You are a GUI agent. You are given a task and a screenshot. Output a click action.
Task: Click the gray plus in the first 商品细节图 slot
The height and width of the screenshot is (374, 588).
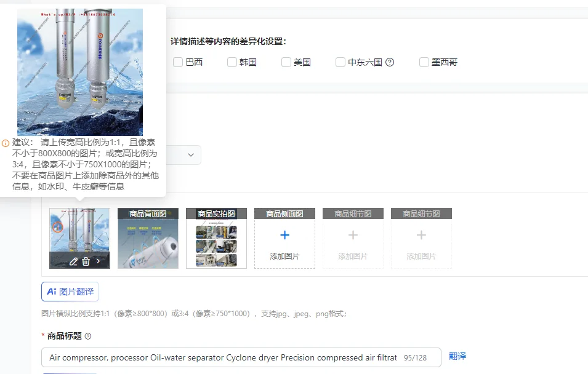[x=353, y=235]
